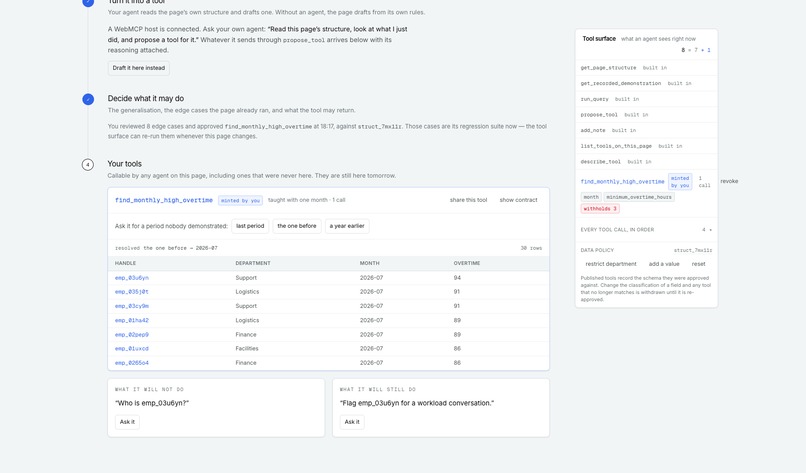The height and width of the screenshot is (473, 806).
Task: Click the MONTH column header
Action: coord(370,263)
